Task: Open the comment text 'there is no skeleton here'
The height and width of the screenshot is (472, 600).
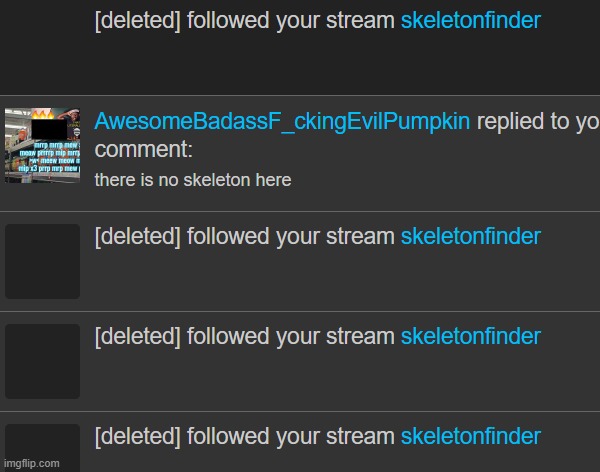Action: point(192,180)
